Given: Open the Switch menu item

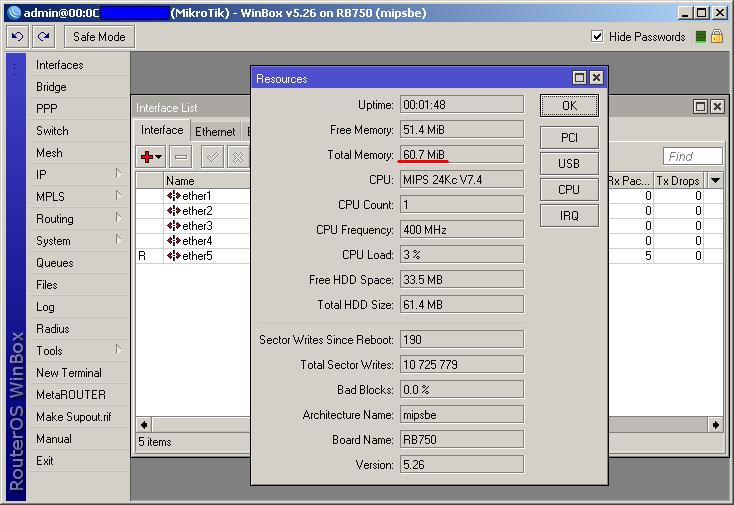Looking at the screenshot, I should point(52,131).
